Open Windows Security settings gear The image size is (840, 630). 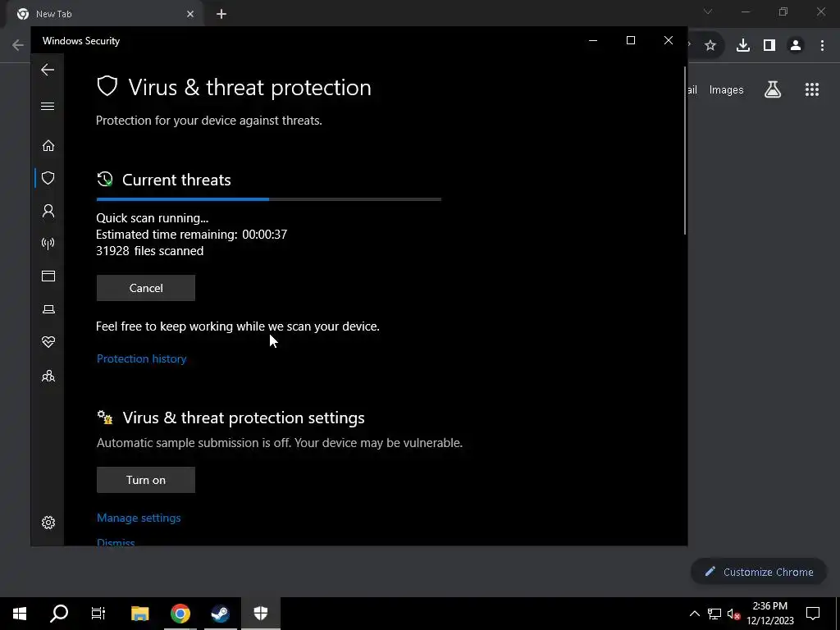[x=48, y=523]
